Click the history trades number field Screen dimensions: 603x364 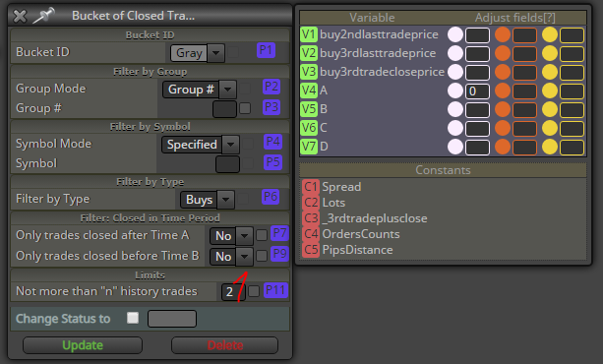(233, 291)
